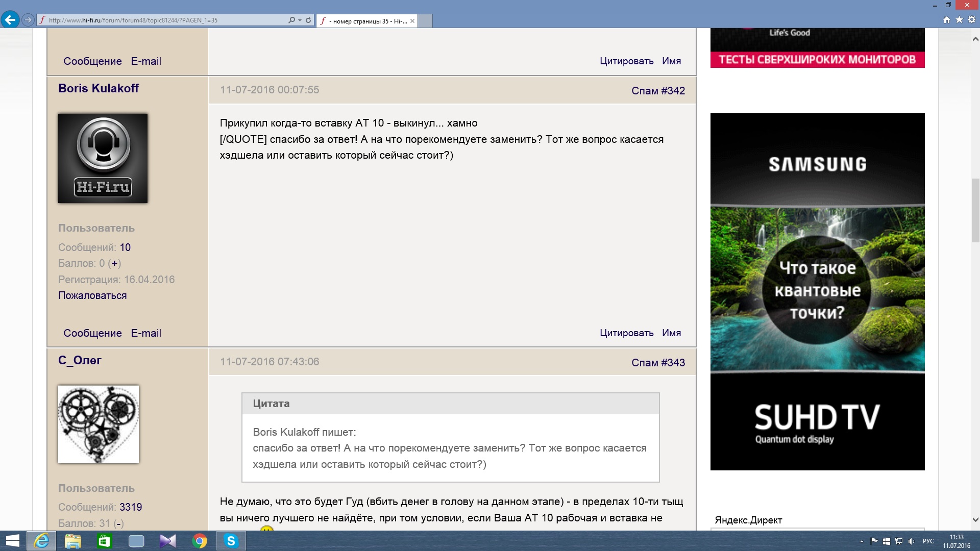Open browser Tools gear icon
This screenshot has height=551, width=980.
click(x=972, y=20)
